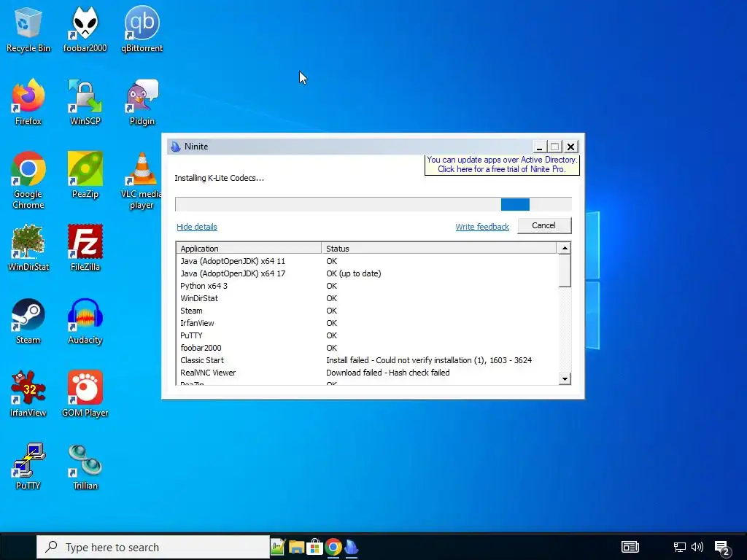Open the Recycle Bin desktop icon
Image resolution: width=747 pixels, height=560 pixels.
[x=28, y=29]
